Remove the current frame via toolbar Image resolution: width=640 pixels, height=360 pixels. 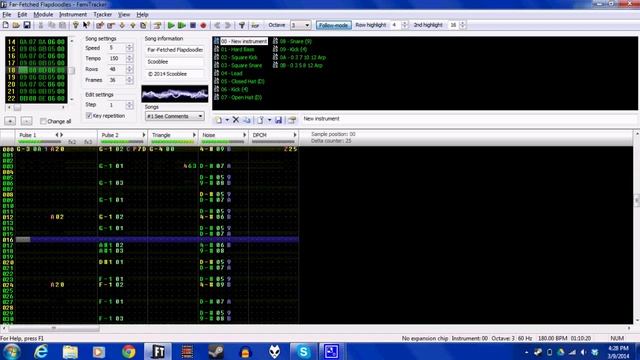[x=111, y=25]
